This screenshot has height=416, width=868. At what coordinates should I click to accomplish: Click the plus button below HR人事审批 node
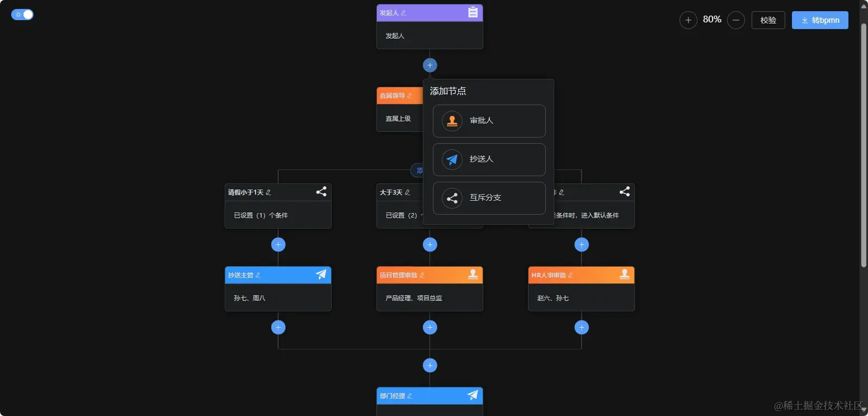tap(582, 328)
